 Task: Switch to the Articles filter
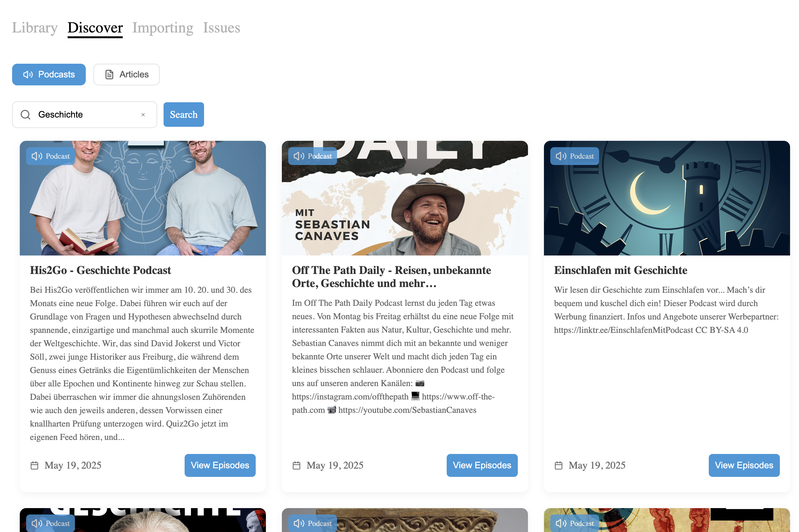click(126, 74)
